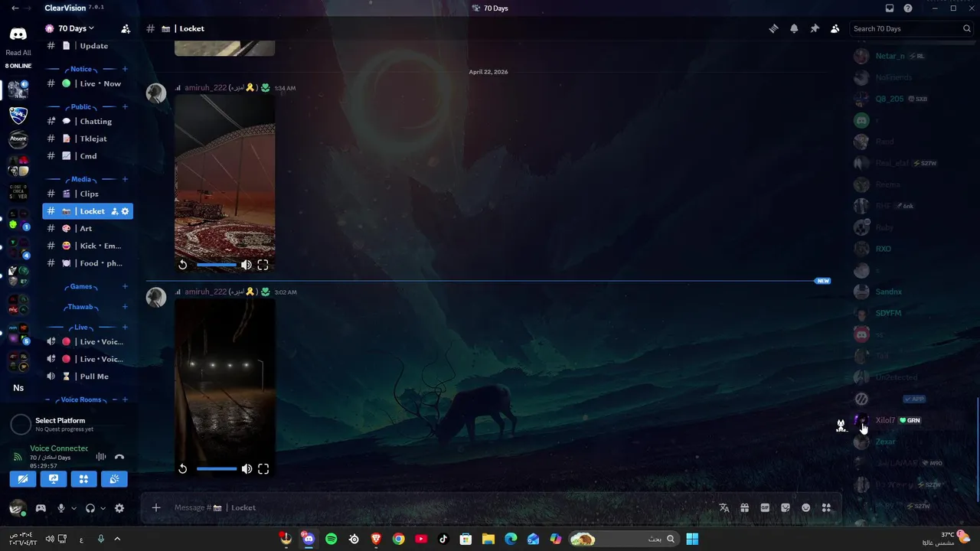Click the game controller icon in user panel
This screenshot has height=551, width=980.
pos(41,508)
